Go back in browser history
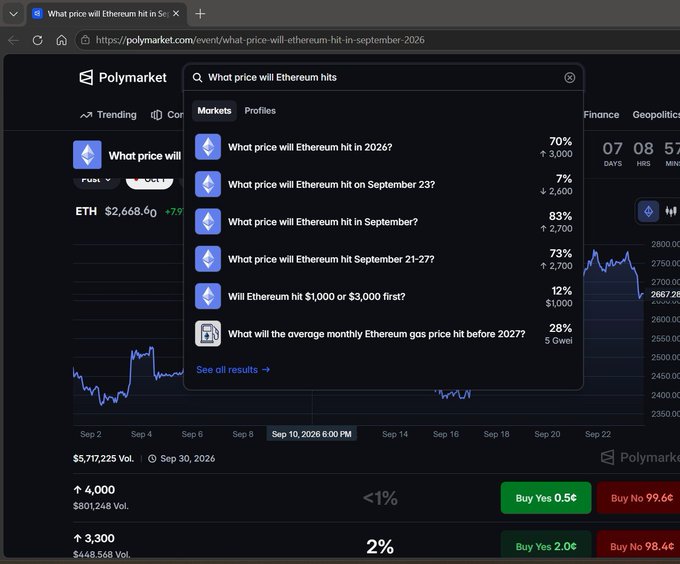Viewport: 680px width, 564px height. (13, 40)
